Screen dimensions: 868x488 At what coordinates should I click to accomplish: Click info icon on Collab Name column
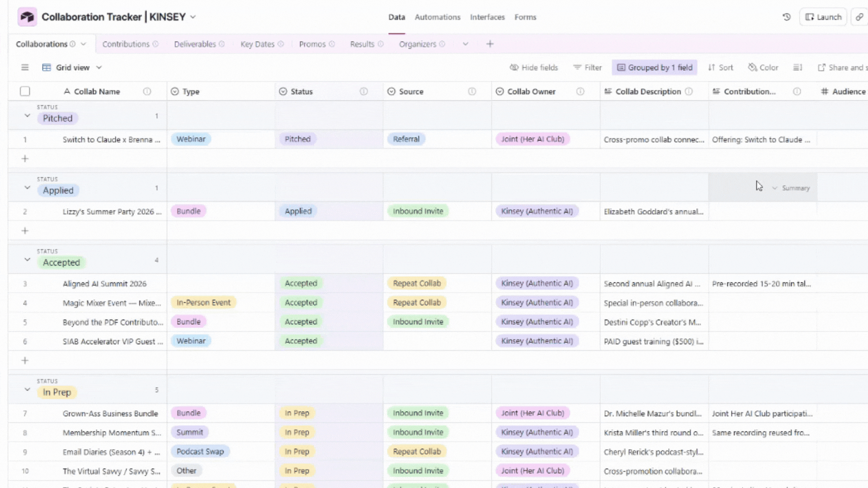point(147,91)
